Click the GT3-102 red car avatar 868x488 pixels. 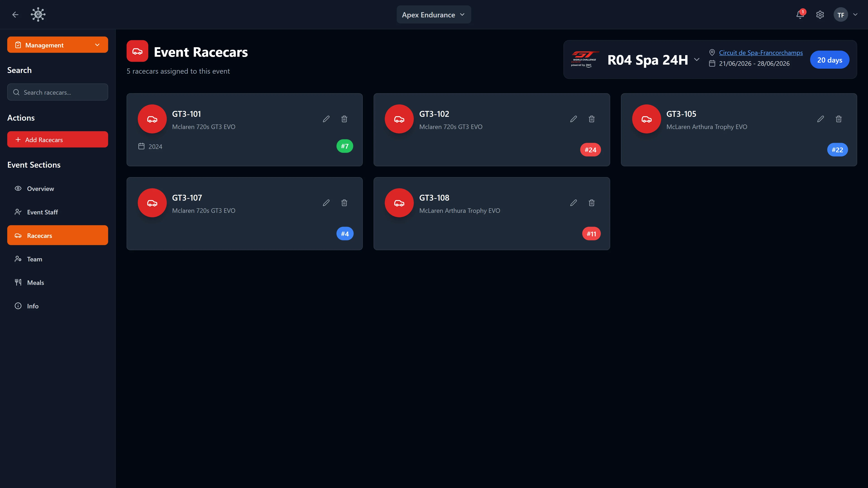[399, 119]
